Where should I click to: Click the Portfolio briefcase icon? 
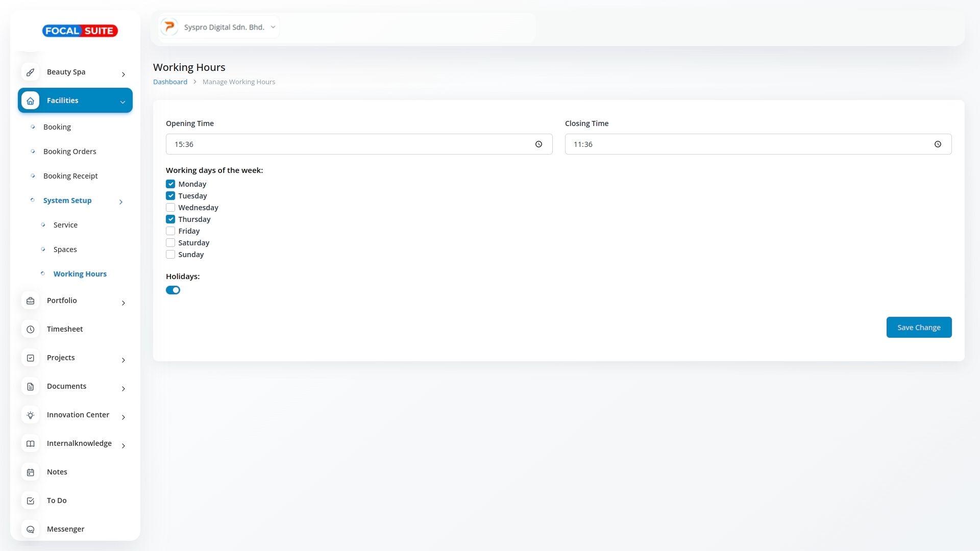click(31, 301)
